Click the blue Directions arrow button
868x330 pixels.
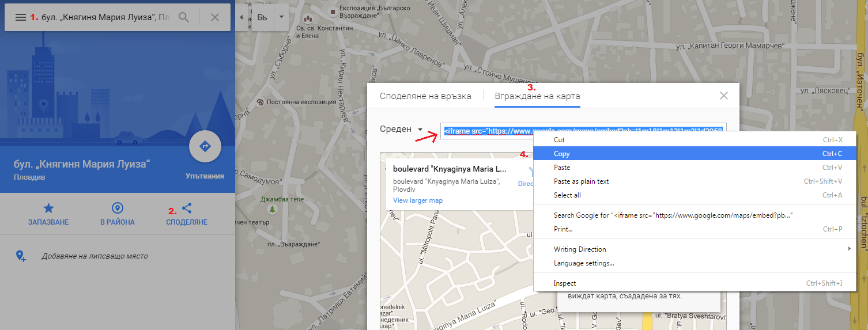pyautogui.click(x=205, y=146)
